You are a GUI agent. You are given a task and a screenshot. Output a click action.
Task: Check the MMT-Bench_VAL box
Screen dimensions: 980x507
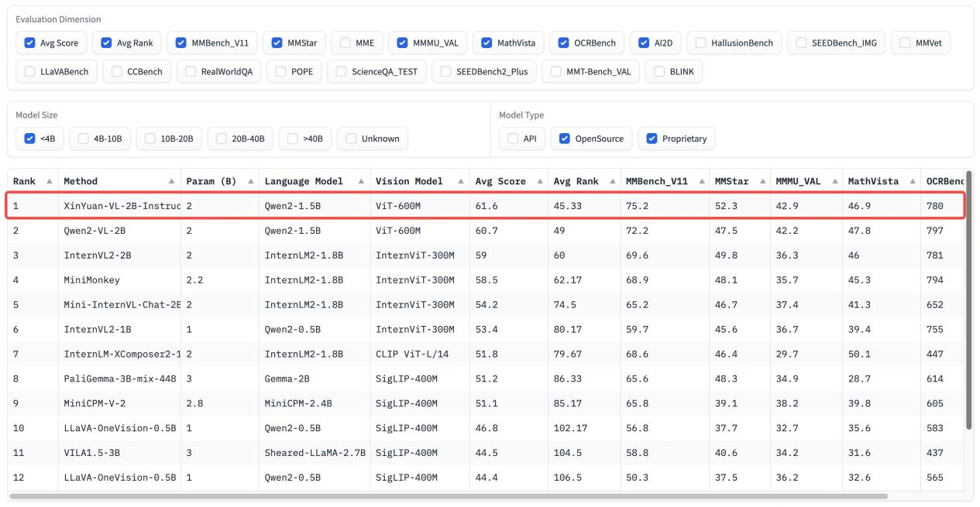coord(556,72)
